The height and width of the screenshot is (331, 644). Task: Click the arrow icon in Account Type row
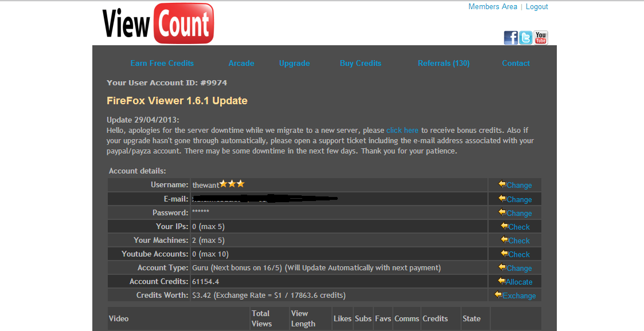502,267
